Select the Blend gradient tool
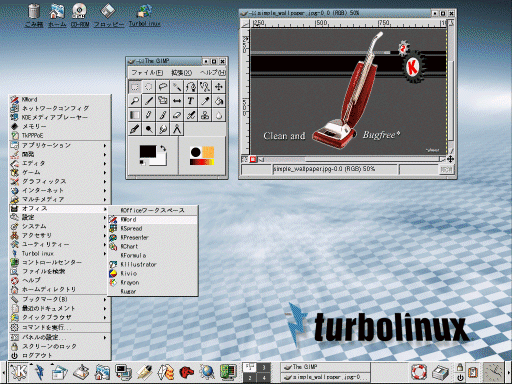 tap(135, 115)
